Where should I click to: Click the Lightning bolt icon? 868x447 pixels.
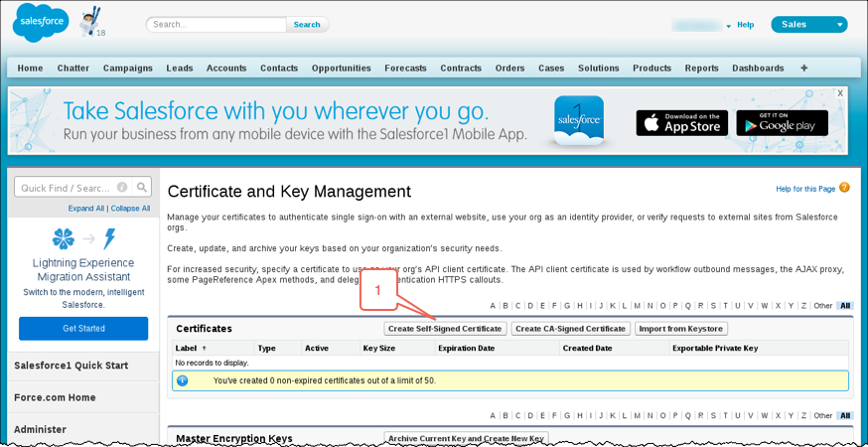(109, 238)
